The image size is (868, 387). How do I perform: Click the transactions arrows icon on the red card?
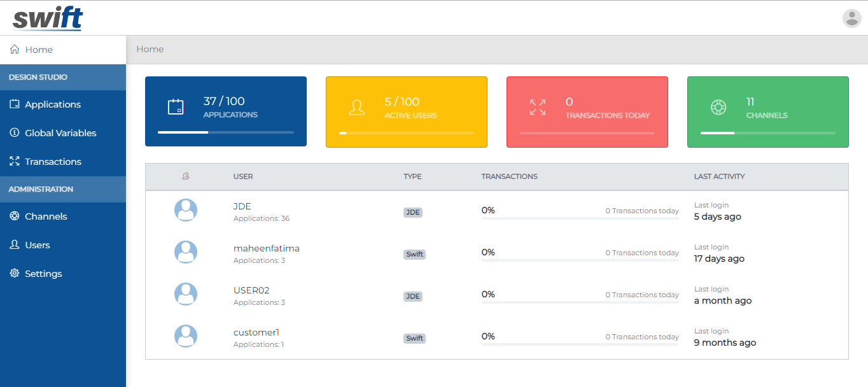pyautogui.click(x=538, y=107)
